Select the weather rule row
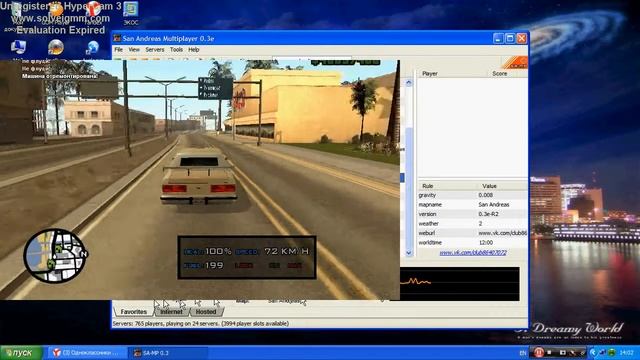Viewport: 640px width, 360px height. pyautogui.click(x=473, y=224)
